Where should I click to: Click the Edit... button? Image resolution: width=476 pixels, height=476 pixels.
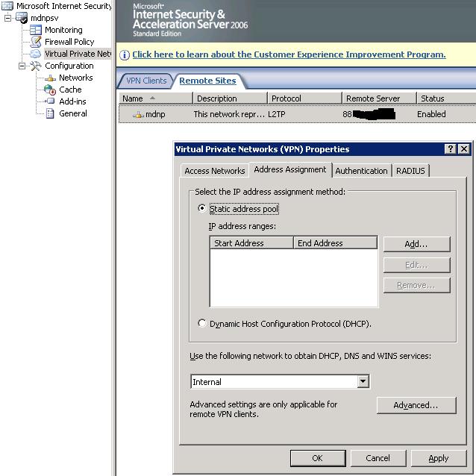point(416,265)
